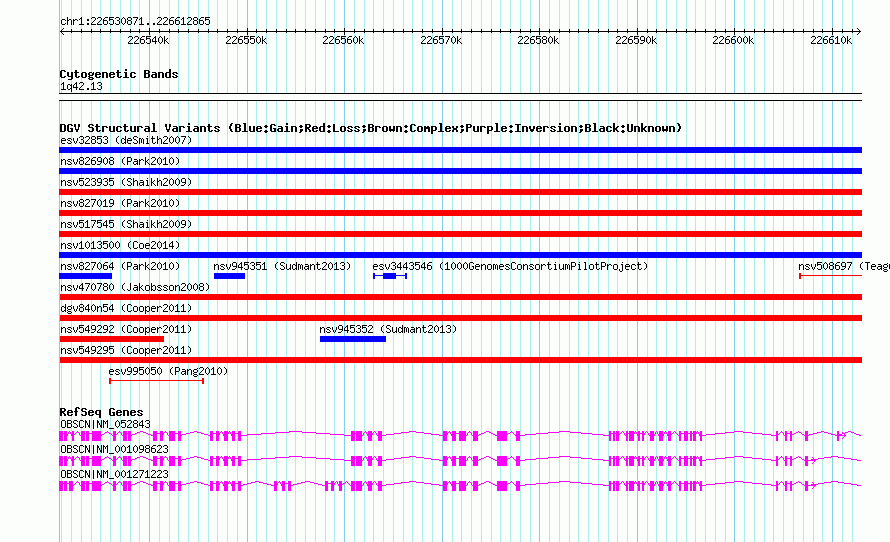Click the 226570k ruler tick label
The height and width of the screenshot is (542, 890).
point(441,40)
